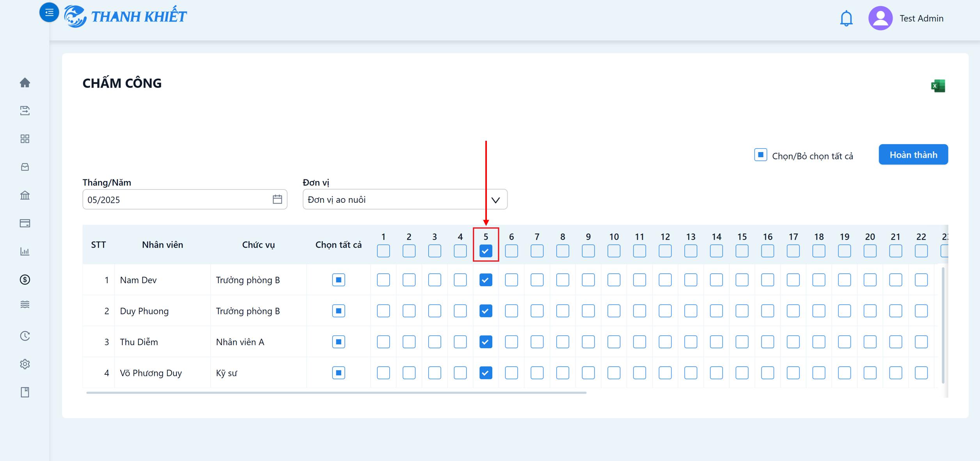Open Test Admin user avatar

coord(880,18)
